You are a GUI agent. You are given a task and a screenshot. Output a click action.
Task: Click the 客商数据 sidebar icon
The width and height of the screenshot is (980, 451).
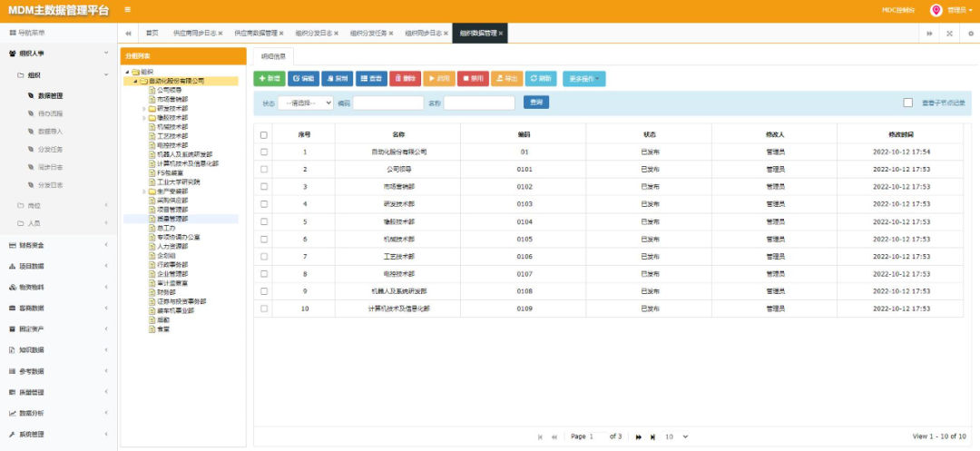coord(13,308)
